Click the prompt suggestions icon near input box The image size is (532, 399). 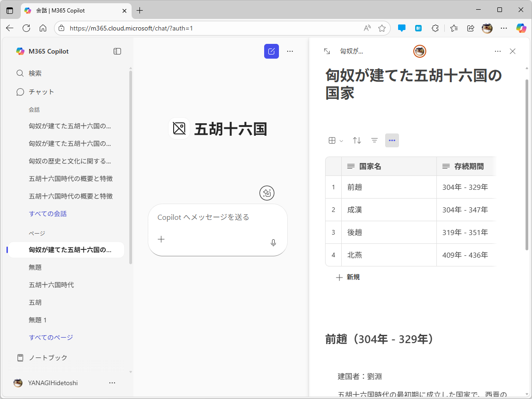coord(267,193)
